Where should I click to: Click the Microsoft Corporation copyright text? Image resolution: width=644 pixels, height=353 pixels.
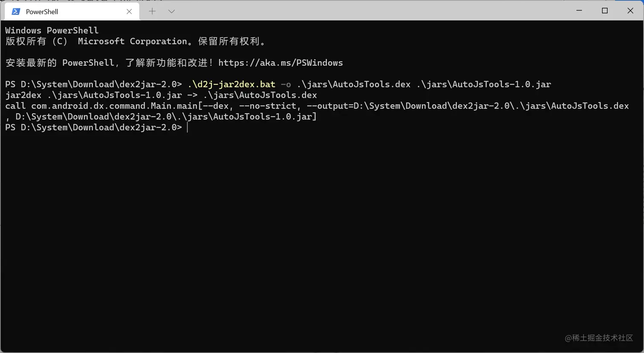coord(132,41)
